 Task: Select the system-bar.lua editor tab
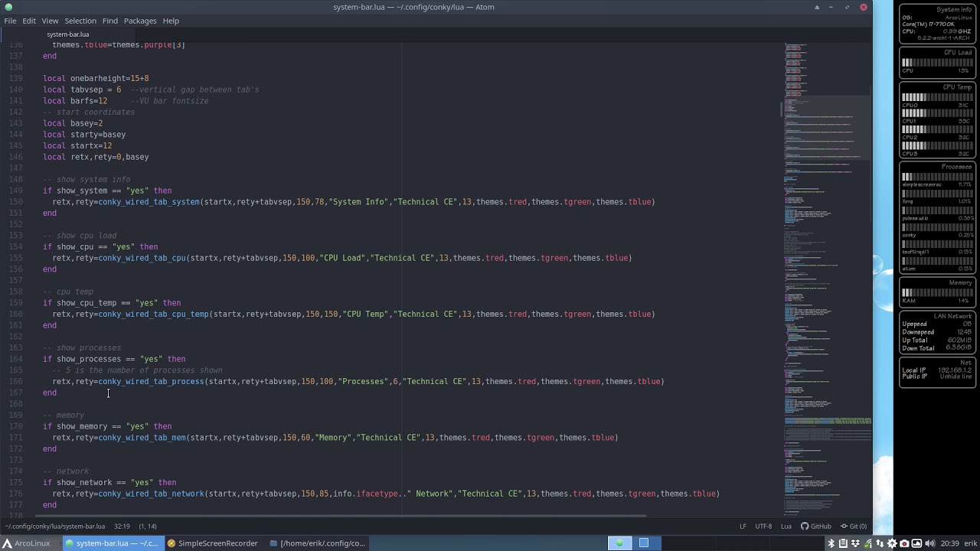pyautogui.click(x=67, y=34)
